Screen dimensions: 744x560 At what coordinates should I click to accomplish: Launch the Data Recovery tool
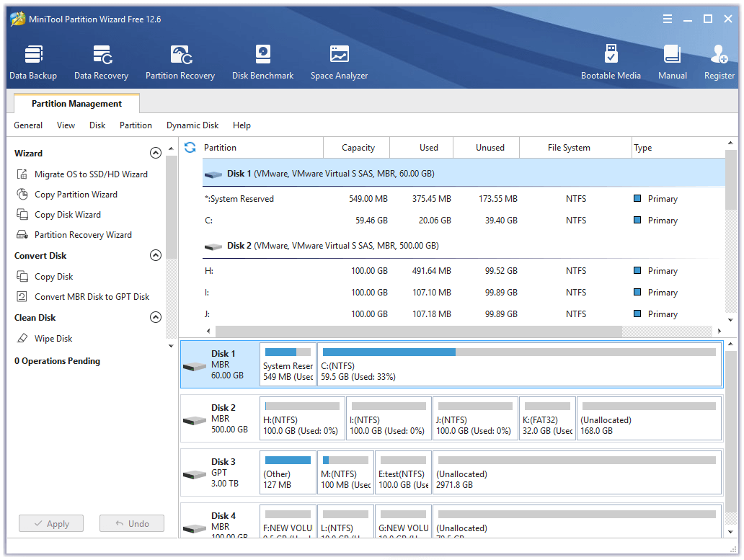pyautogui.click(x=102, y=62)
